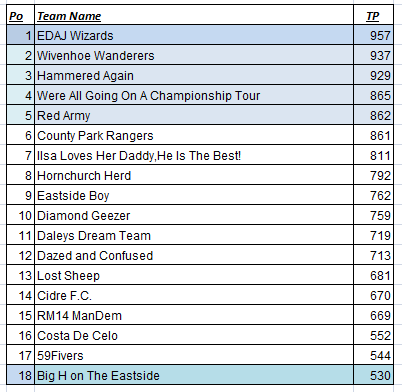Click the Hornchurch Herd cell
The image size is (402, 392).
point(194,175)
